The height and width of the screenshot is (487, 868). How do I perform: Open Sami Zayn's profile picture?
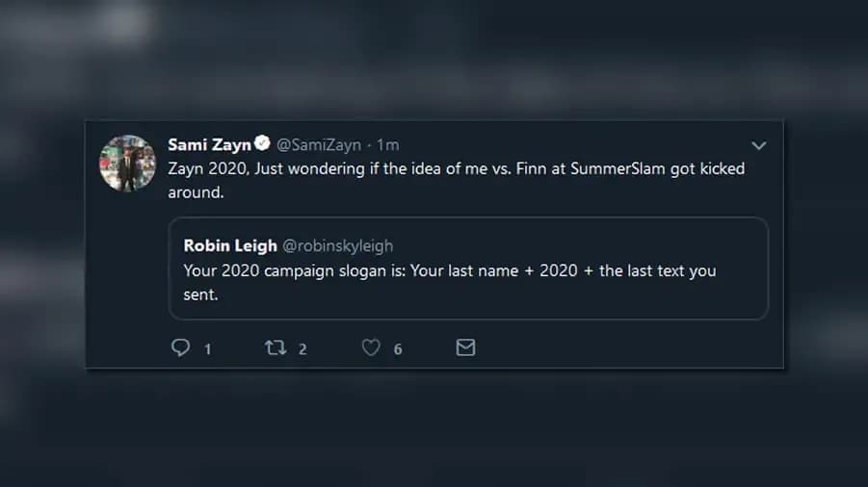128,164
